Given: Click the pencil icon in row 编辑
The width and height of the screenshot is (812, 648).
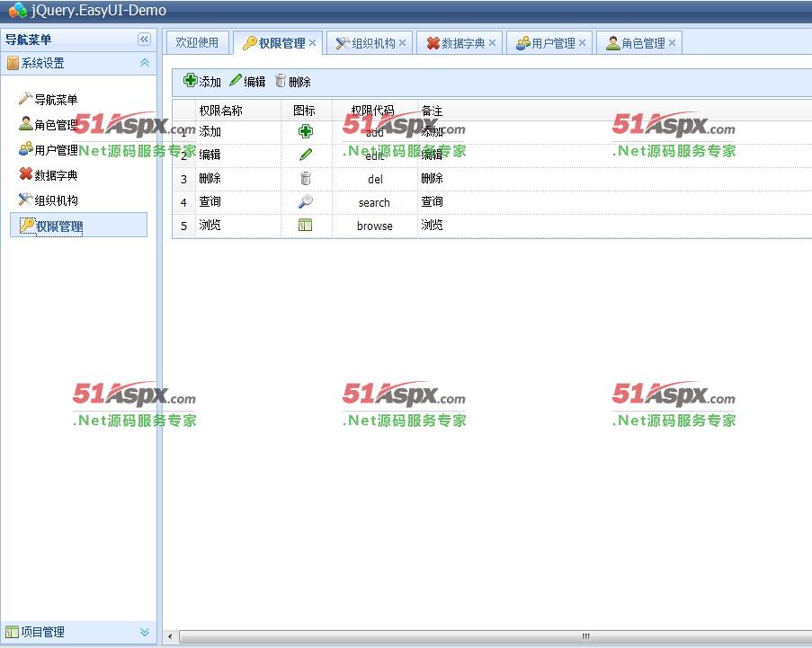Looking at the screenshot, I should coord(306,155).
